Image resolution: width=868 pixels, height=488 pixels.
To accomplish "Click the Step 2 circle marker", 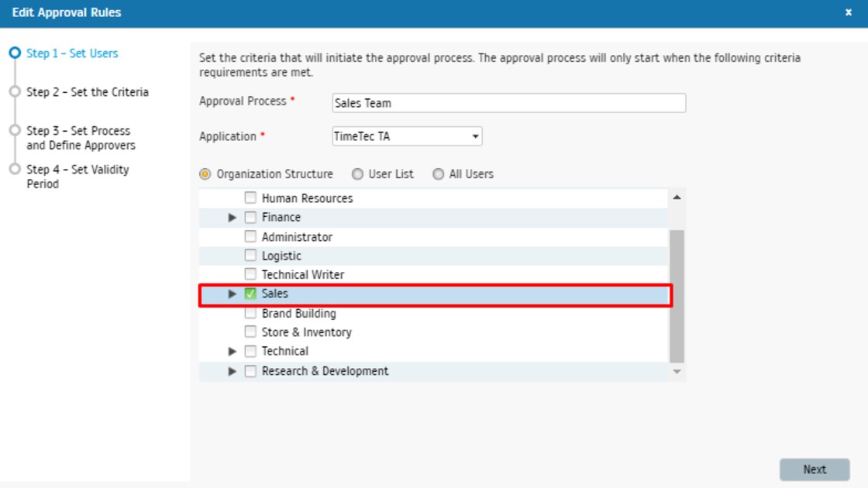I will (x=14, y=92).
